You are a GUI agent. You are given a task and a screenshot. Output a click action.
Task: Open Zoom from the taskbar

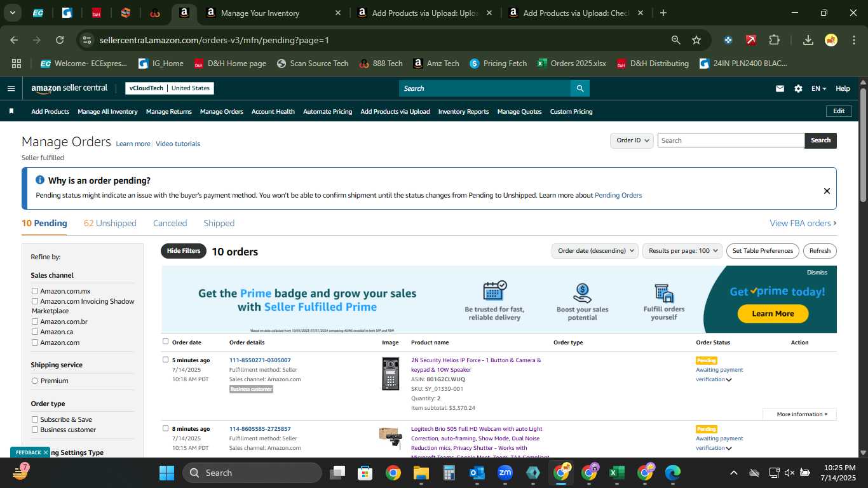[x=505, y=473]
